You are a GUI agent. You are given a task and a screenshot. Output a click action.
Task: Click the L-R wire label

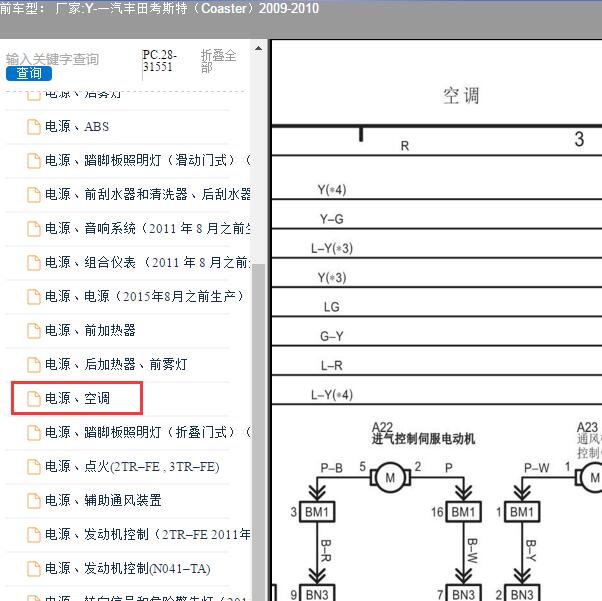tap(332, 366)
